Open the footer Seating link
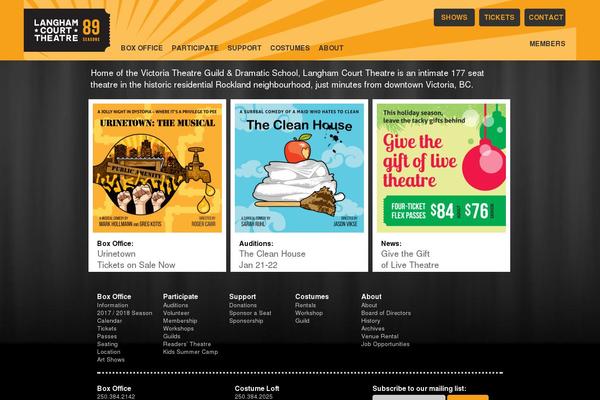 pyautogui.click(x=107, y=344)
